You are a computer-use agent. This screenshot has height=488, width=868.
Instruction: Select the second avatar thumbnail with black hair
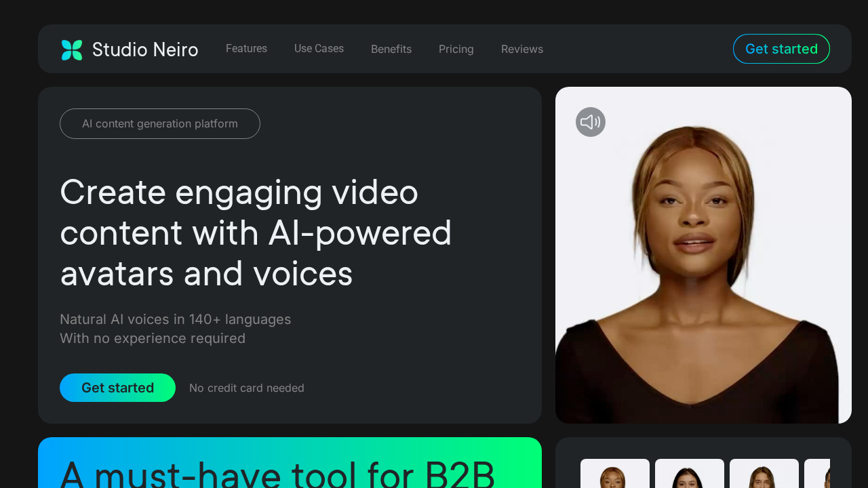pyautogui.click(x=689, y=474)
